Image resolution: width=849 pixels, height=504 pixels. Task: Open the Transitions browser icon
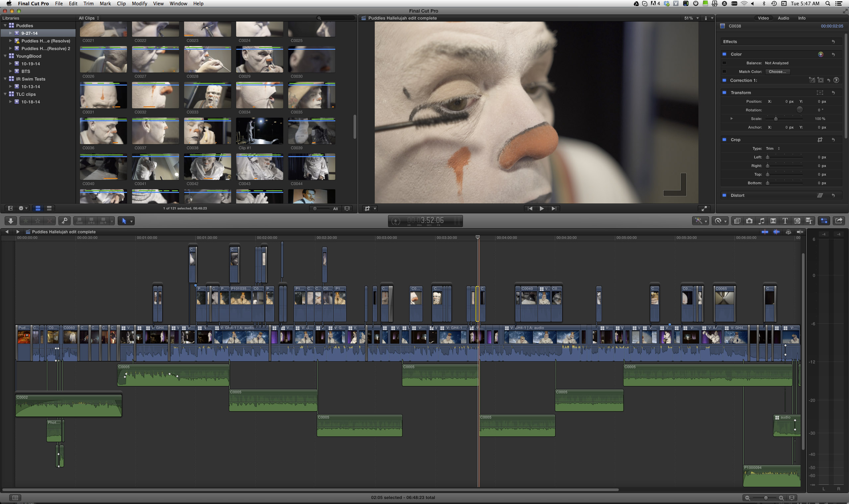click(773, 221)
